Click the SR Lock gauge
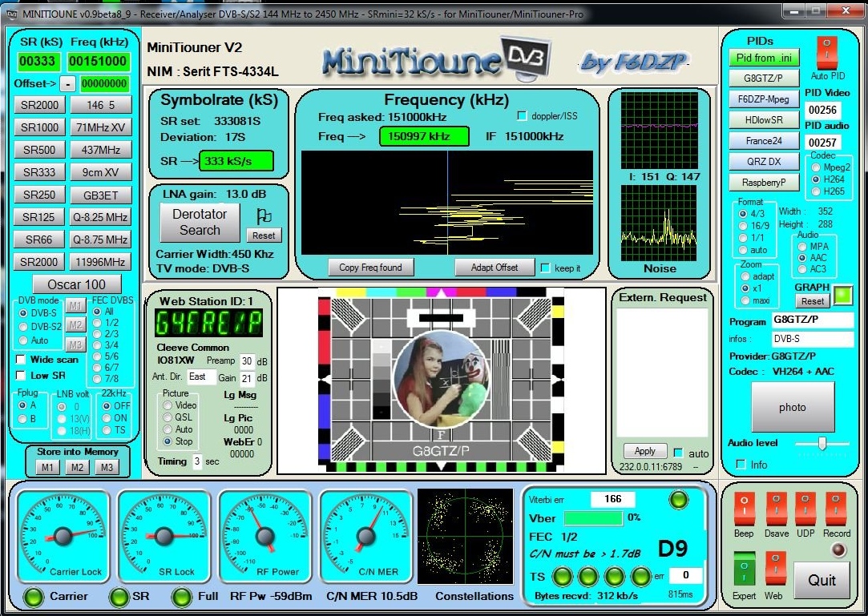 click(164, 536)
